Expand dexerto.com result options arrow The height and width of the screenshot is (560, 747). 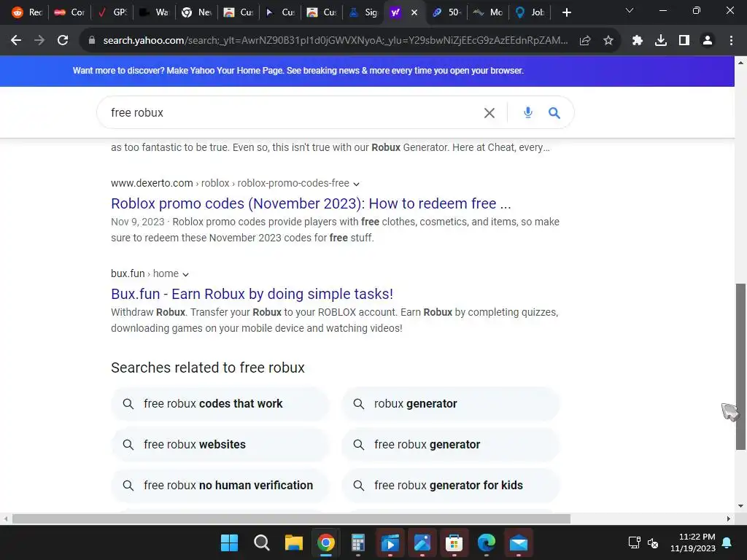(x=356, y=184)
